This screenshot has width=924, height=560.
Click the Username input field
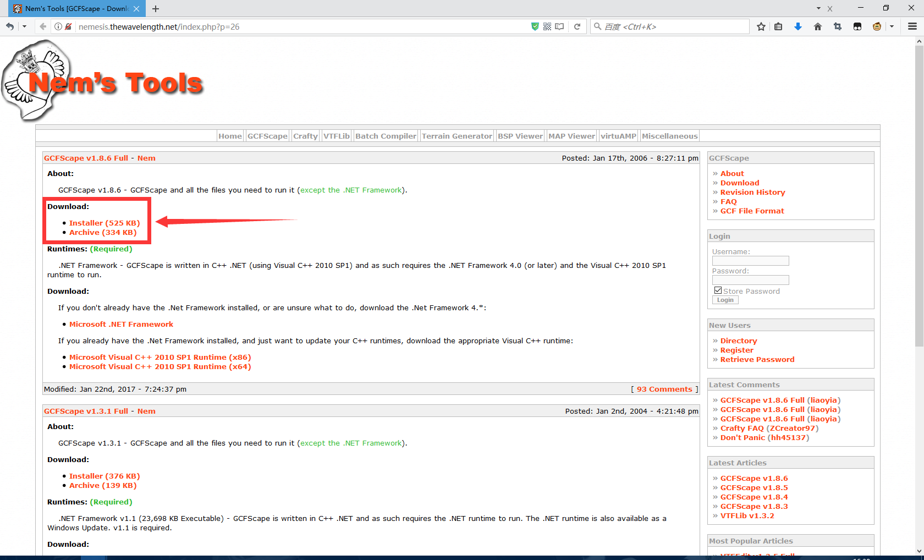pyautogui.click(x=750, y=261)
